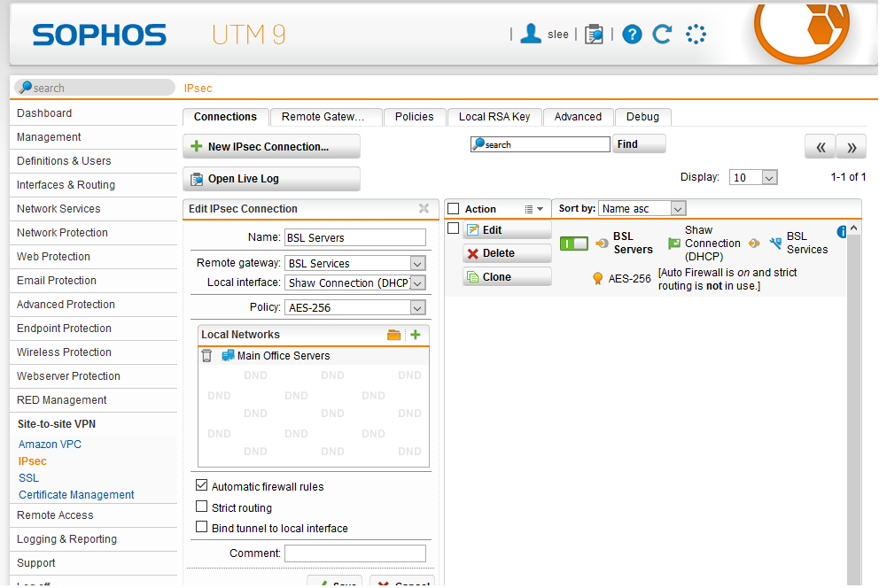Click the connections list vertical scrollbar
Viewport: 879px width, 588px height.
pos(854,403)
